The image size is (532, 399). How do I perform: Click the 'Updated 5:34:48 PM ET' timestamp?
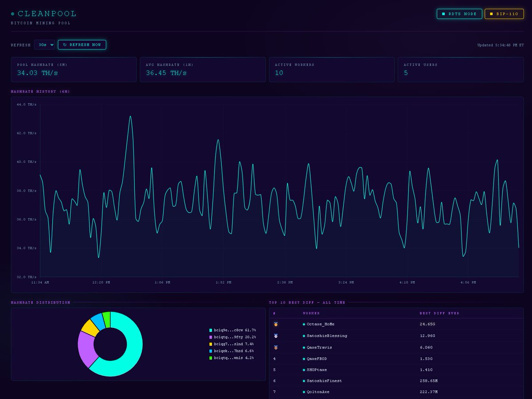click(501, 45)
